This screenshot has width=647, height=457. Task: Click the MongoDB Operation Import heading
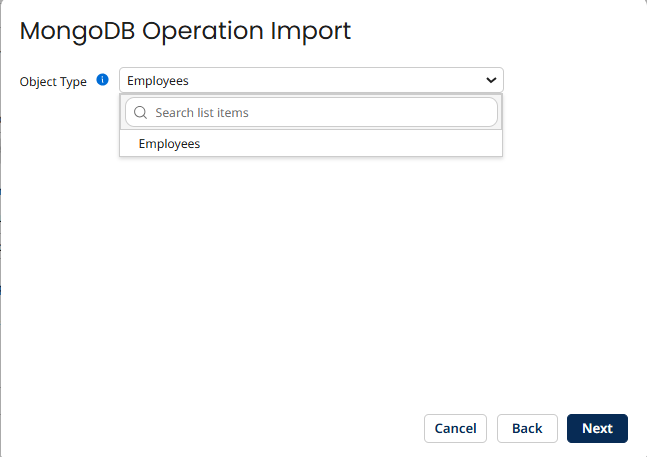[185, 31]
